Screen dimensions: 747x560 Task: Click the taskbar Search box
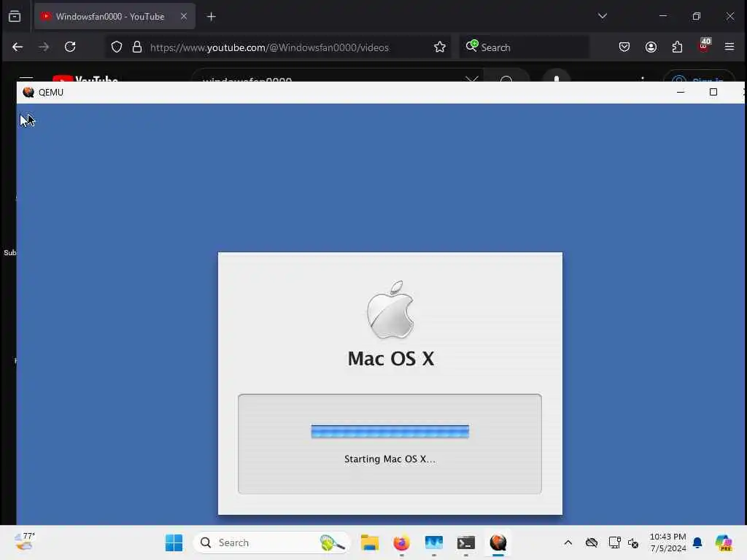271,542
